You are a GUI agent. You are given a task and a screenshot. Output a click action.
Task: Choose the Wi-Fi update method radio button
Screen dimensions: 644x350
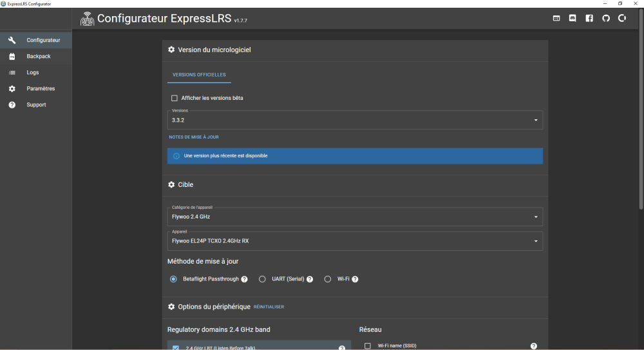tap(328, 279)
